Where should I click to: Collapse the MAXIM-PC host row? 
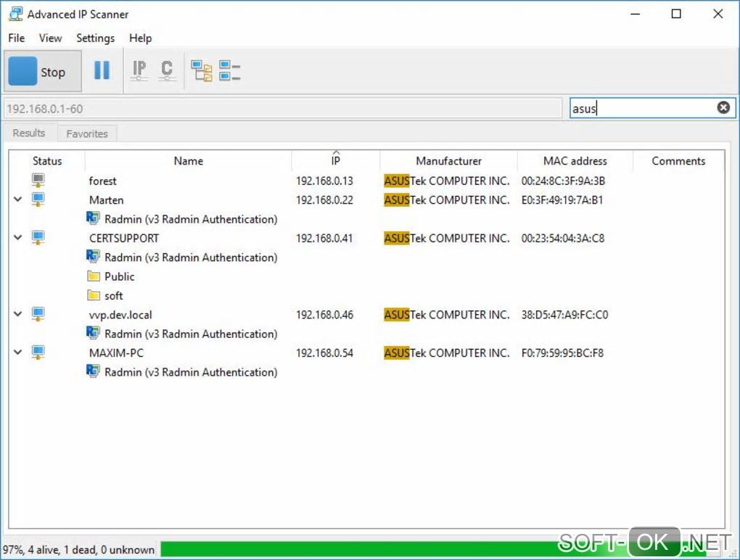click(18, 353)
